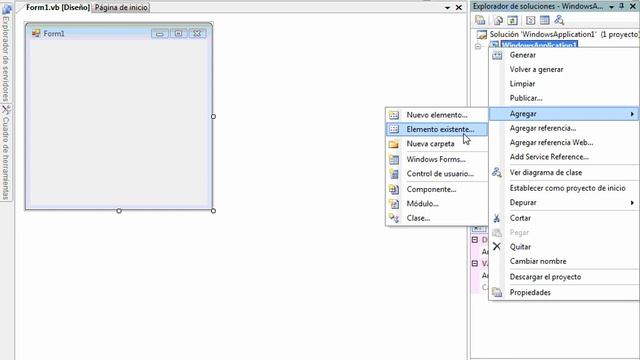Image resolution: width=640 pixels, height=360 pixels.
Task: Choose Control de usuario... in submenu
Action: point(437,174)
